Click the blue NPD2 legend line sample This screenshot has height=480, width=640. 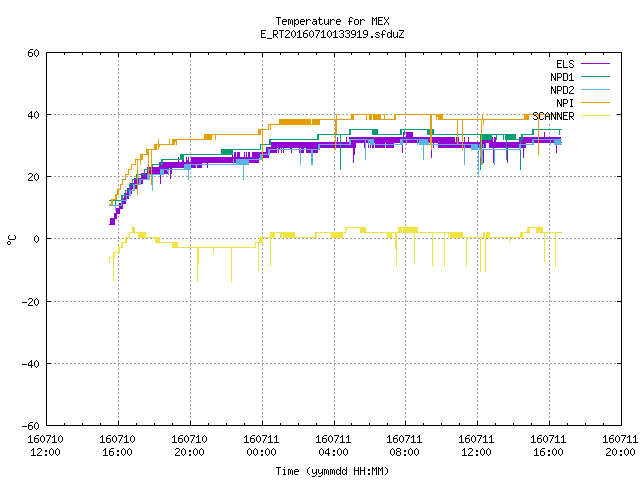pyautogui.click(x=595, y=90)
